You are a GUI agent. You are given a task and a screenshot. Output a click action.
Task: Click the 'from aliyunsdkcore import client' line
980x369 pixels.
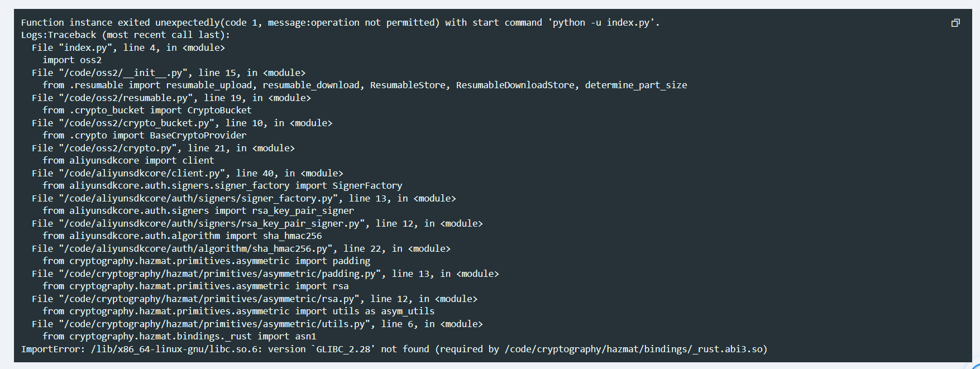point(128,160)
